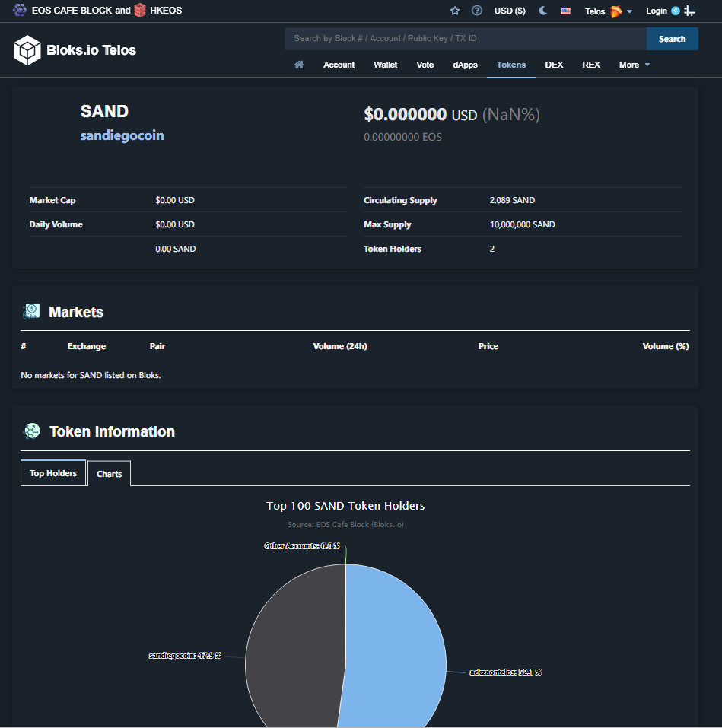Image resolution: width=722 pixels, height=728 pixels.
Task: Click the Login link
Action: 656,11
